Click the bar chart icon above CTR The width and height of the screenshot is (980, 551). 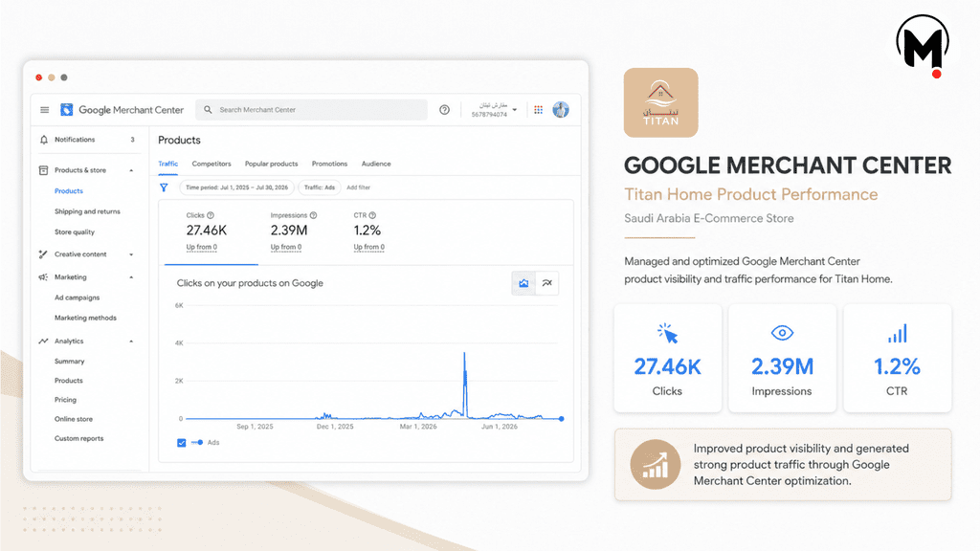coord(897,333)
